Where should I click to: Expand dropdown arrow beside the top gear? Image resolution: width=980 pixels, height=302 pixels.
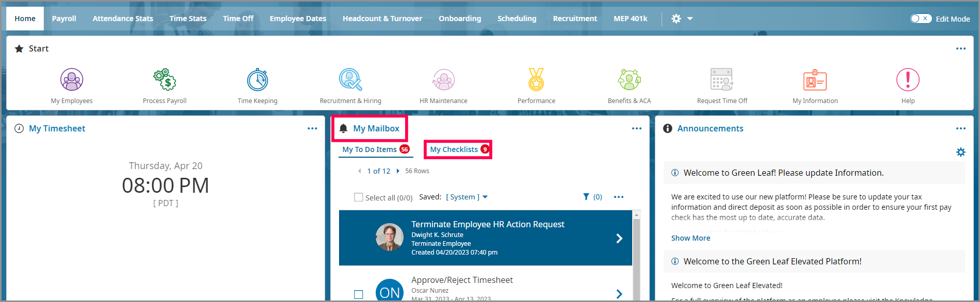[689, 19]
